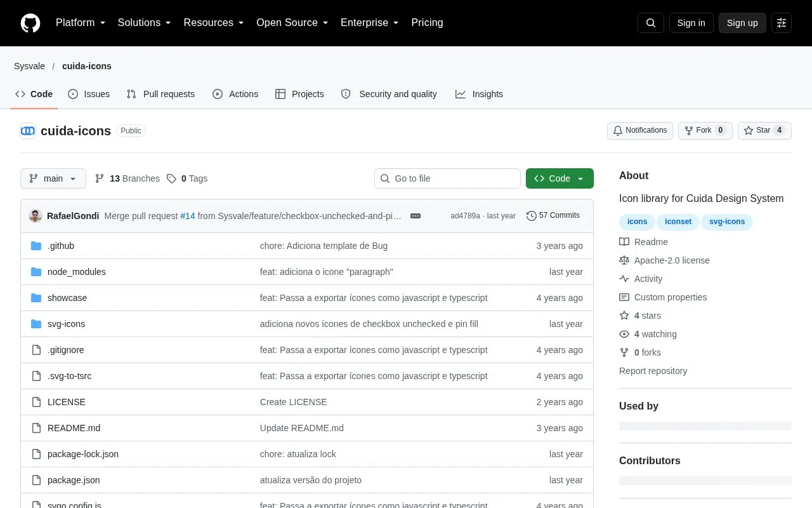Open pull request #14 link
This screenshot has height=508, width=812.
[188, 216]
